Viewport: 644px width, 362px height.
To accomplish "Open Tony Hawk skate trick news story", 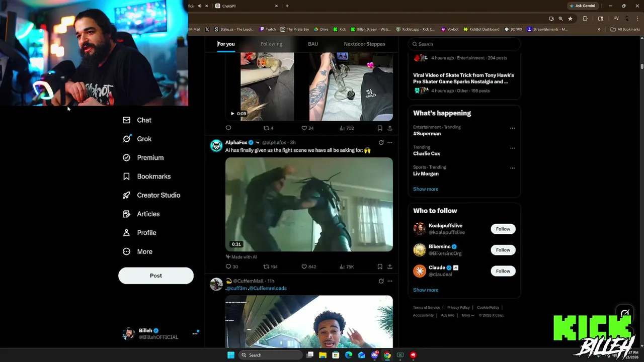I will 463,78.
